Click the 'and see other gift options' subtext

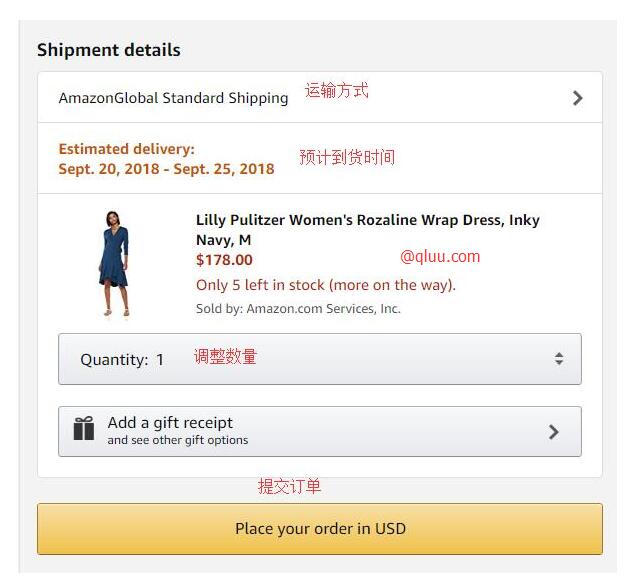tap(178, 440)
